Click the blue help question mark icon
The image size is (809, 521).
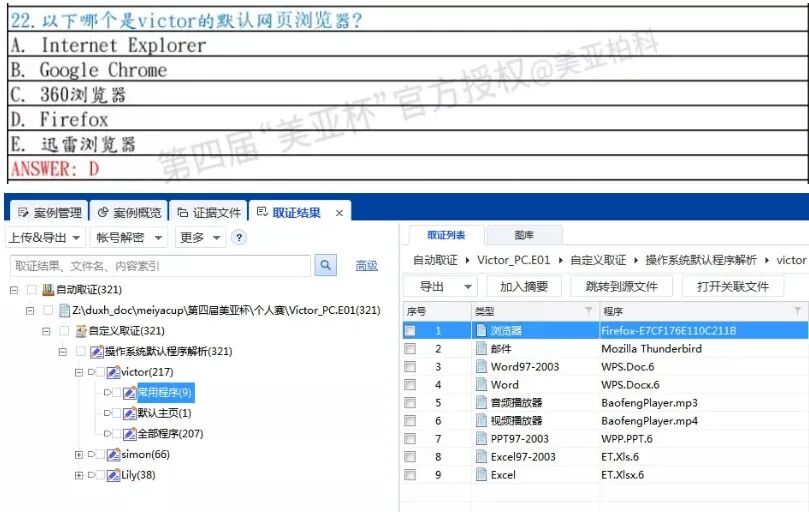pyautogui.click(x=238, y=237)
